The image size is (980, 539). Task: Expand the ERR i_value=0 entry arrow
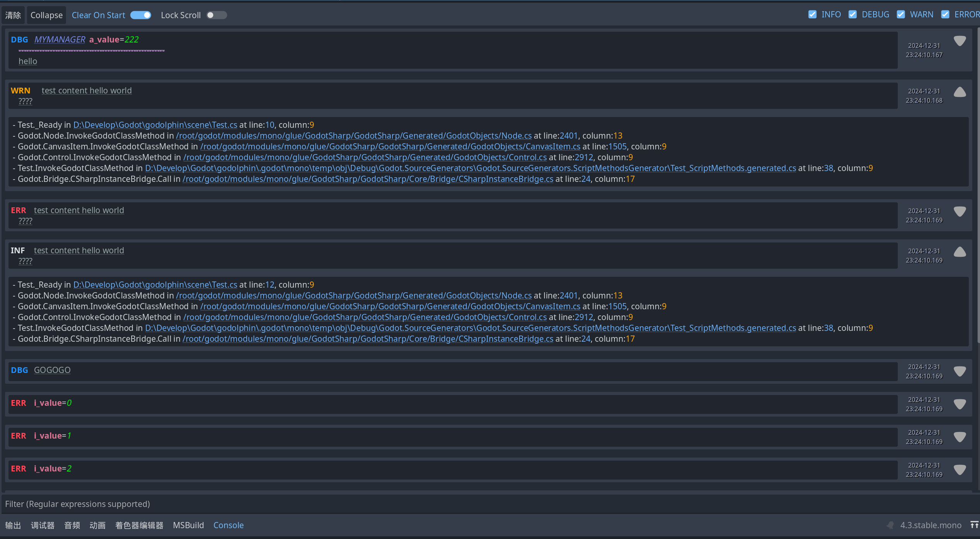(960, 404)
